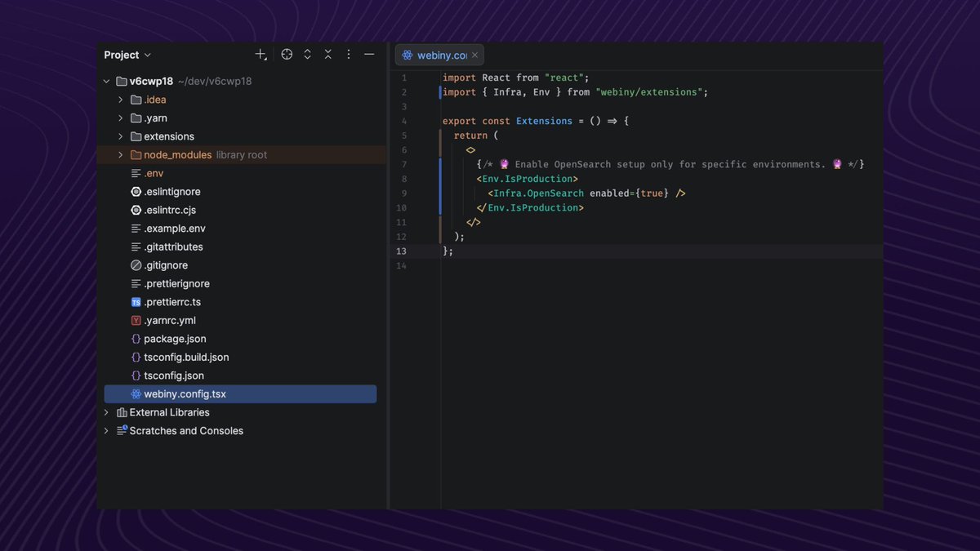The width and height of the screenshot is (980, 551).
Task: Select tsconfig.build.json file name
Action: tap(186, 357)
